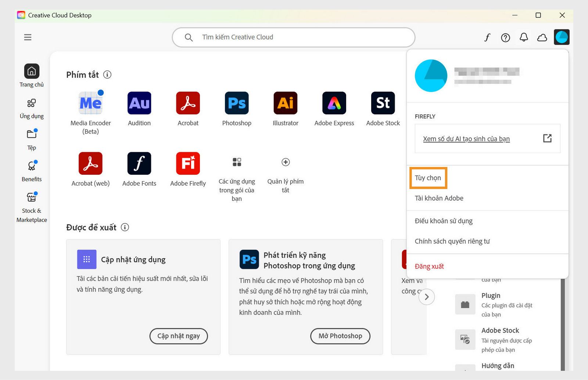Select the Benefits sidebar item

coord(32,170)
